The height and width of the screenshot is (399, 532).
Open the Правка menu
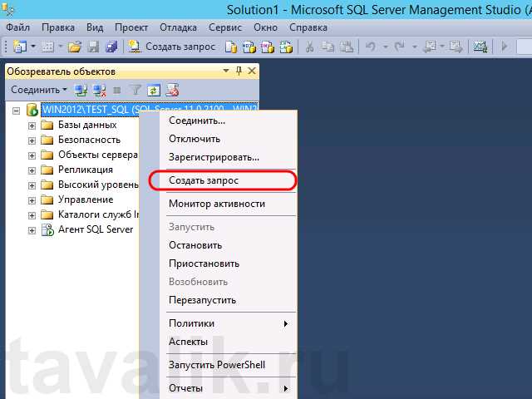[x=58, y=27]
